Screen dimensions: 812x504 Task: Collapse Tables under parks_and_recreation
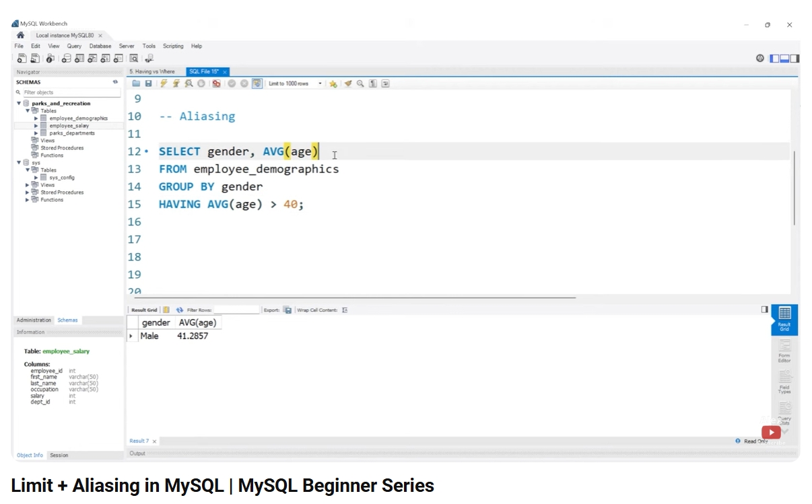point(28,111)
